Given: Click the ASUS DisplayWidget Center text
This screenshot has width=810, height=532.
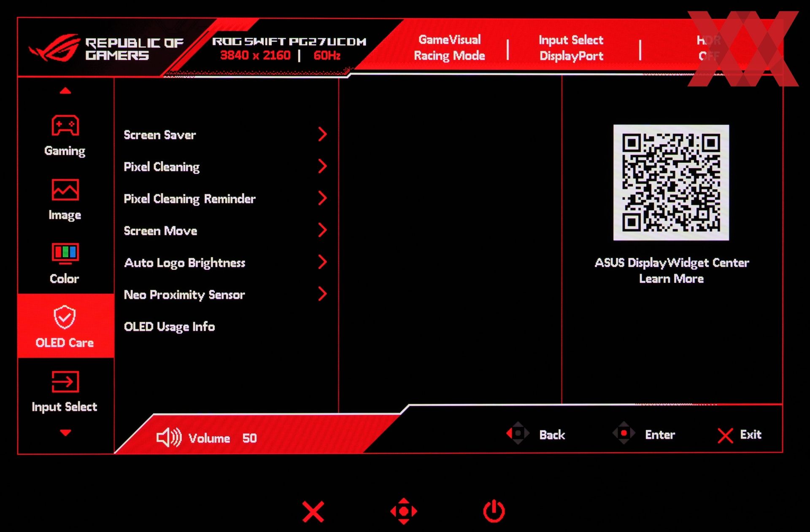Looking at the screenshot, I should 672,263.
